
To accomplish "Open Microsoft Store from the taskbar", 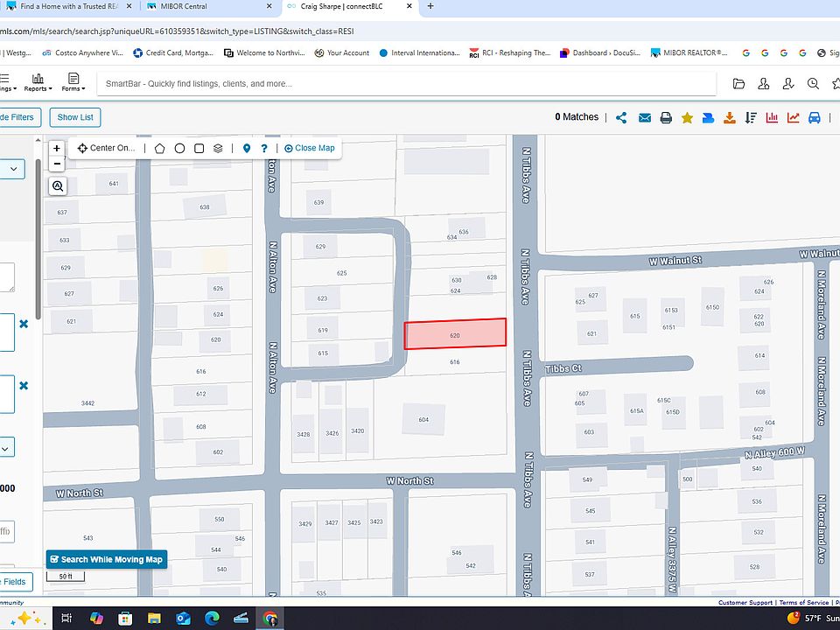I will click(125, 619).
